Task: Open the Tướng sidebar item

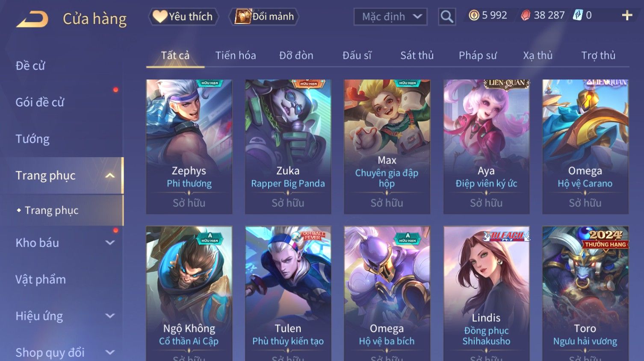Action: [x=32, y=139]
